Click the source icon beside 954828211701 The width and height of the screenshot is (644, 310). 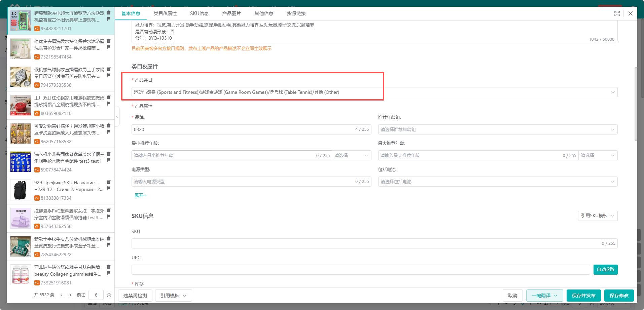click(37, 29)
